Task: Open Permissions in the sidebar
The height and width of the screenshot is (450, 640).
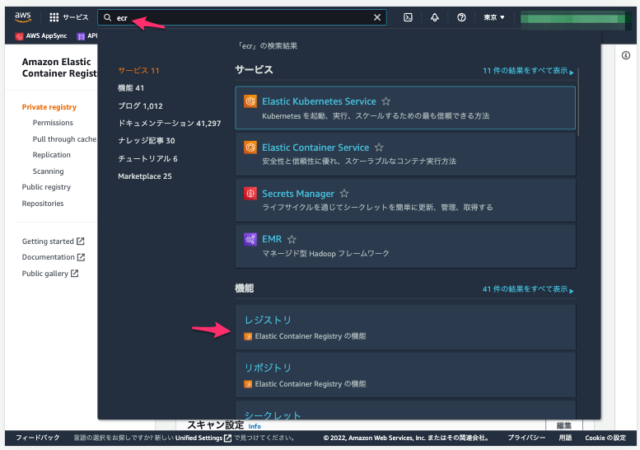Action: click(53, 123)
